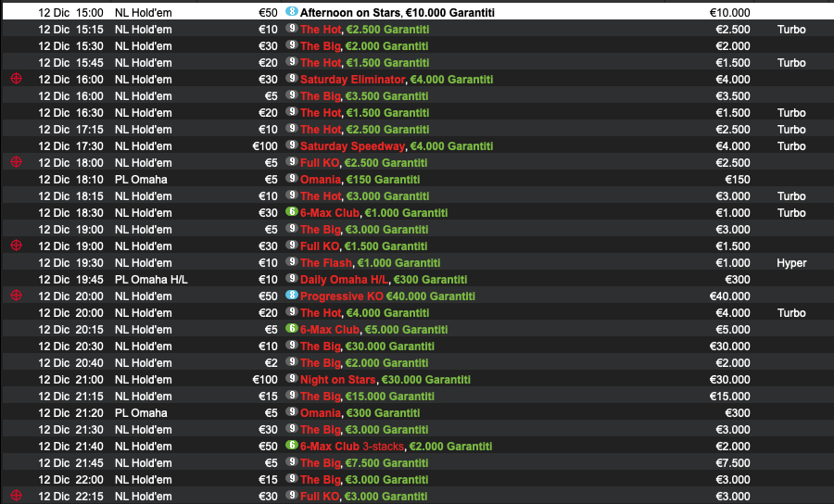Click 'Turbo' label on 18:30 6-Max Club row

[791, 213]
